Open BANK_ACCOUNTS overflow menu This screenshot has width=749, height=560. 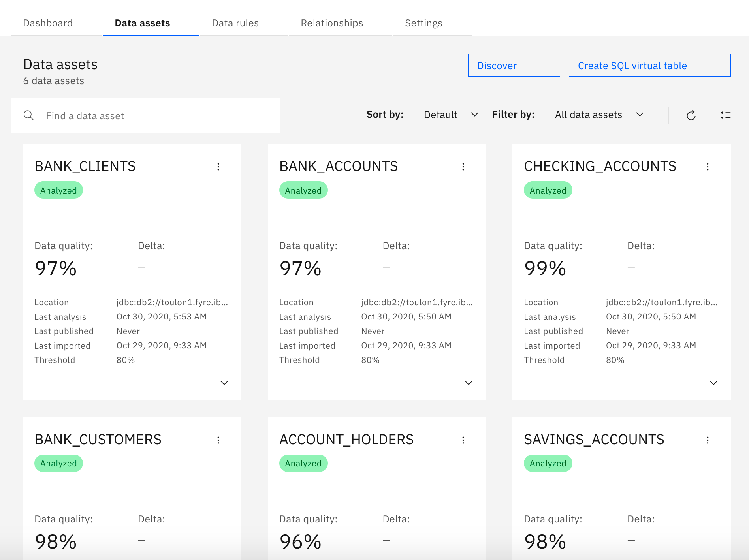(x=463, y=167)
